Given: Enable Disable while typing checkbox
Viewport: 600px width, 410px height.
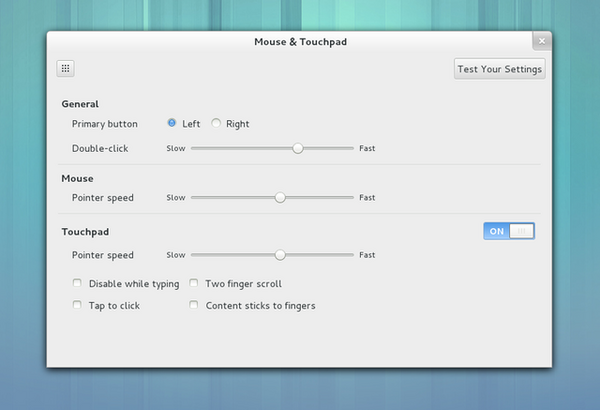Looking at the screenshot, I should coord(77,284).
